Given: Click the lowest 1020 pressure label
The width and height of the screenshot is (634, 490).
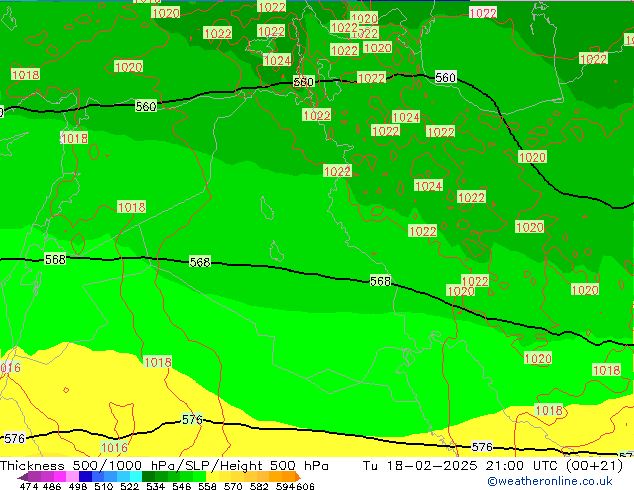Looking at the screenshot, I should click(x=538, y=358).
